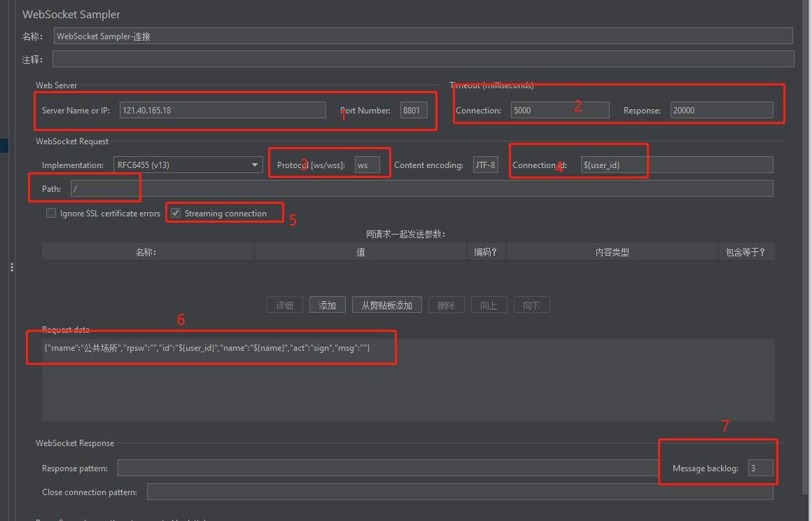Focus the Close connection pattern field
The width and height of the screenshot is (812, 521).
pos(460,492)
